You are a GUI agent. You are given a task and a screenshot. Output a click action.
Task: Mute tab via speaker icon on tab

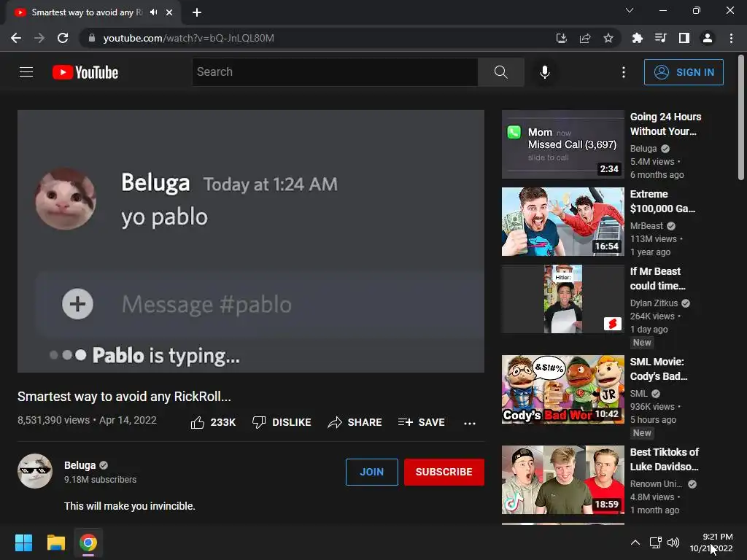[153, 12]
